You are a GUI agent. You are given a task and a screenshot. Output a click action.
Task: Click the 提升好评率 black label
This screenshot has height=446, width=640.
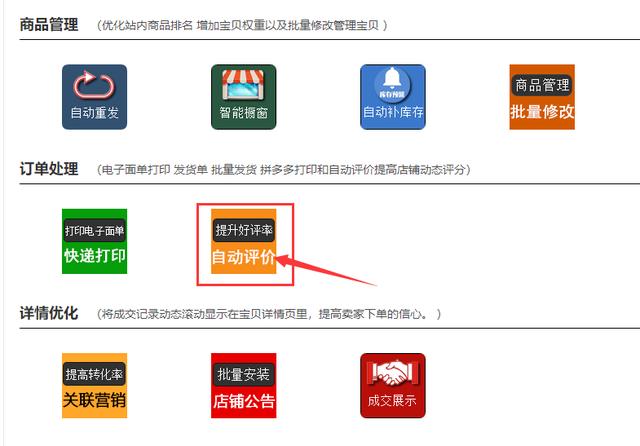243,230
